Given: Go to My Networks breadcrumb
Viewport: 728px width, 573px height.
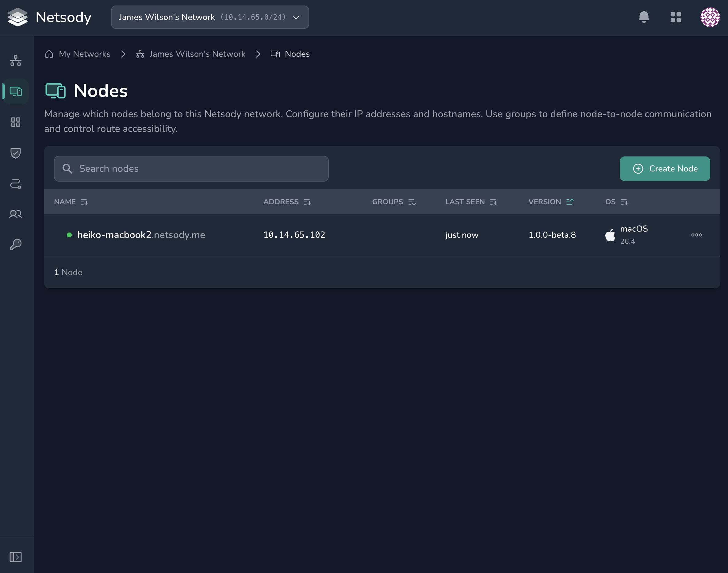Looking at the screenshot, I should (85, 54).
